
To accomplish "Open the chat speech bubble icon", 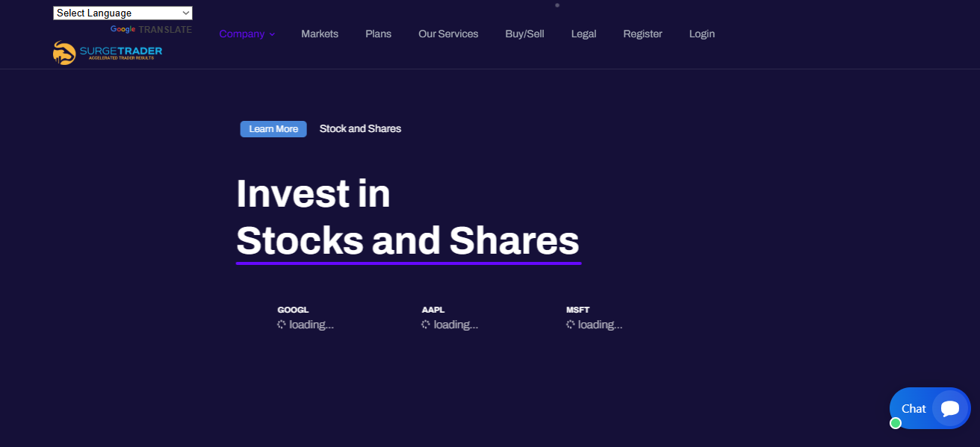I will [949, 408].
